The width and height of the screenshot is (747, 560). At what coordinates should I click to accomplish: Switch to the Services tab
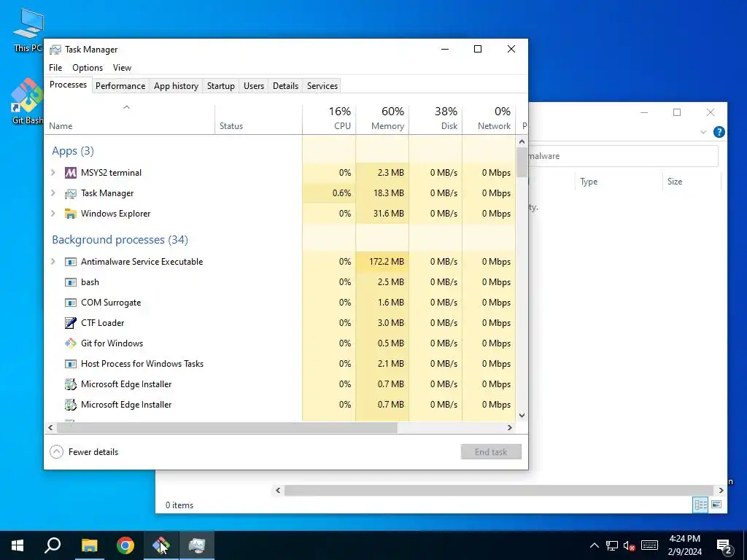pos(322,86)
